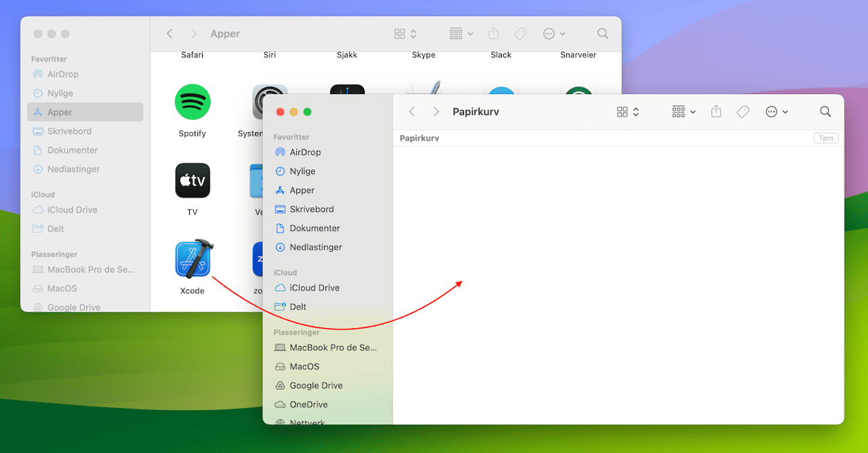The height and width of the screenshot is (453, 868).
Task: Select the Siri label in Apper window
Action: 270,55
